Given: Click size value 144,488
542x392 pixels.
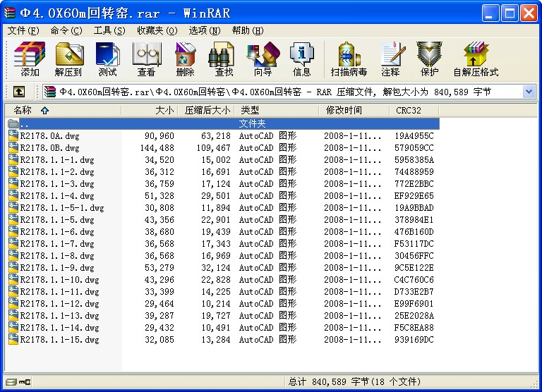Looking at the screenshot, I should coord(157,147).
